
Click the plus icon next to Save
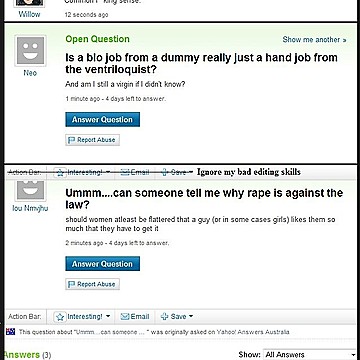pos(164,317)
